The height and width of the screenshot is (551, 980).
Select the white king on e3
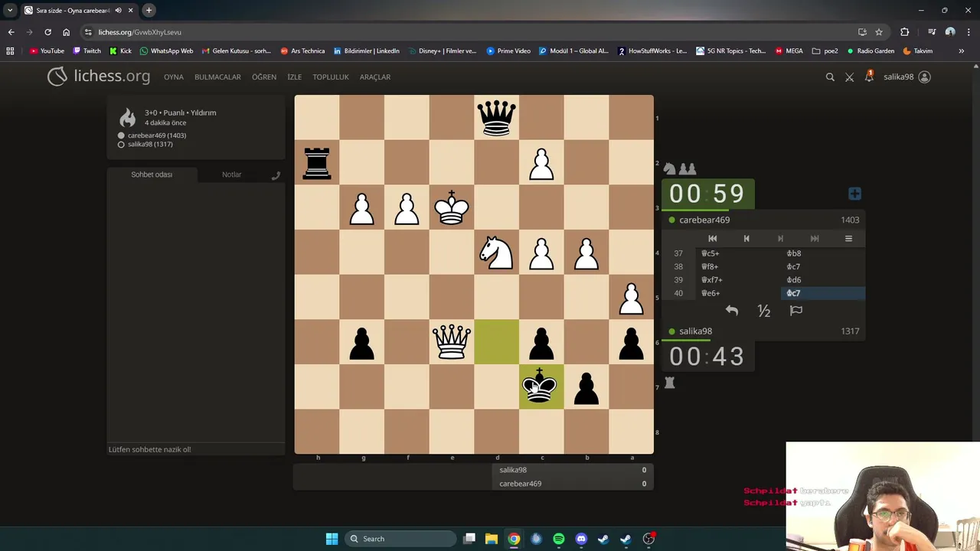coord(452,207)
